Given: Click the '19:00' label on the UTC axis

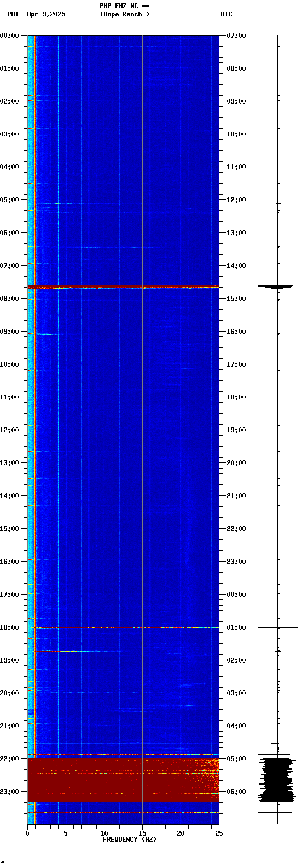Looking at the screenshot, I should 236,430.
